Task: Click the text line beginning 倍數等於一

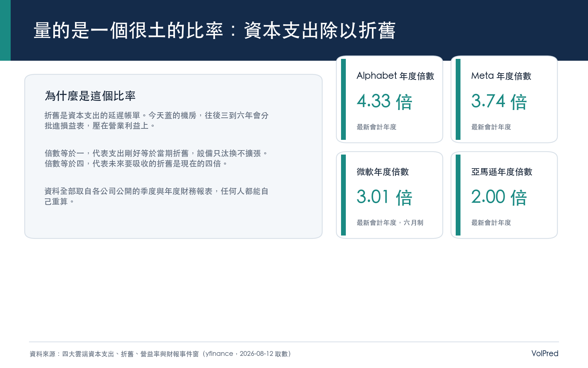Action: tap(157, 153)
